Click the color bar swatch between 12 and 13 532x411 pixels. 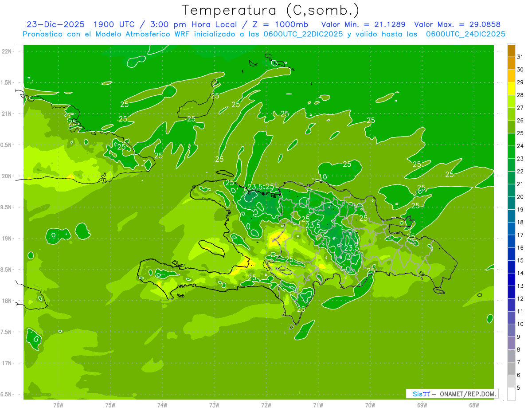click(512, 293)
